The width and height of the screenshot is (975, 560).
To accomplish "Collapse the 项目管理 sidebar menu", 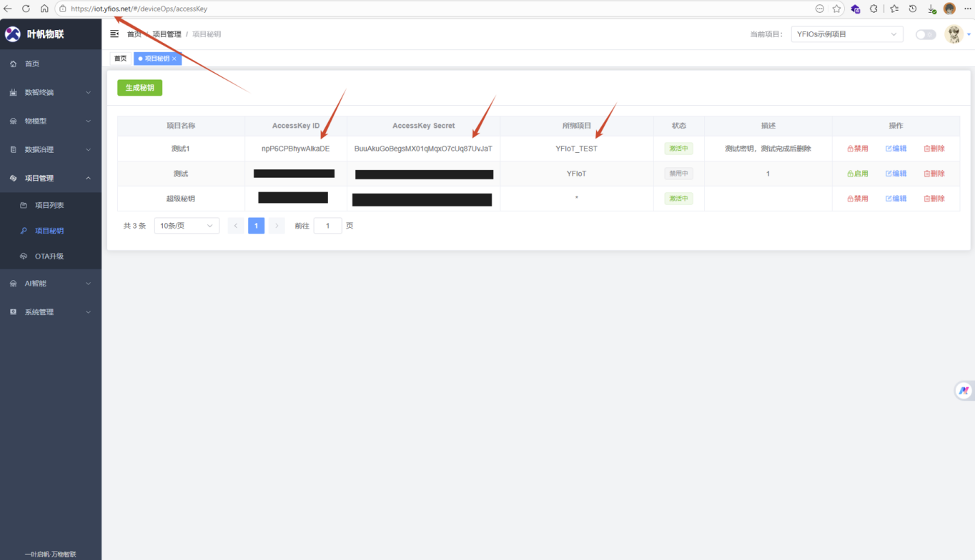I will (x=50, y=178).
